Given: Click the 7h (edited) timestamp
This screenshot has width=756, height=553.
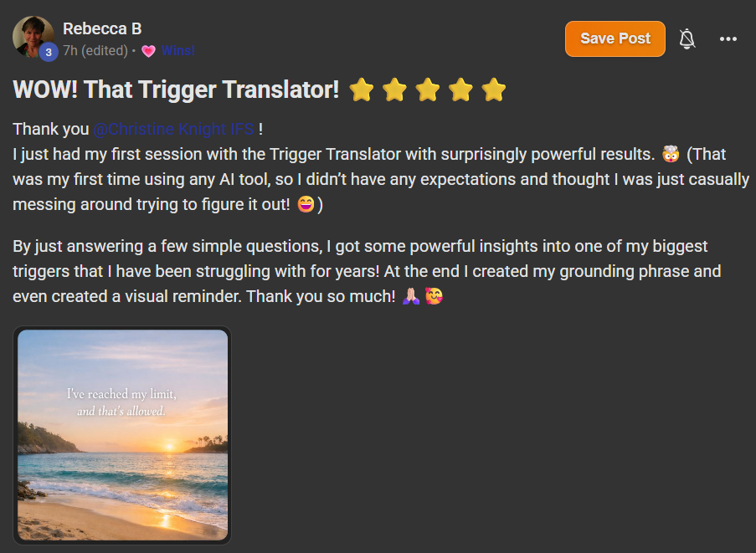Looking at the screenshot, I should [x=95, y=51].
